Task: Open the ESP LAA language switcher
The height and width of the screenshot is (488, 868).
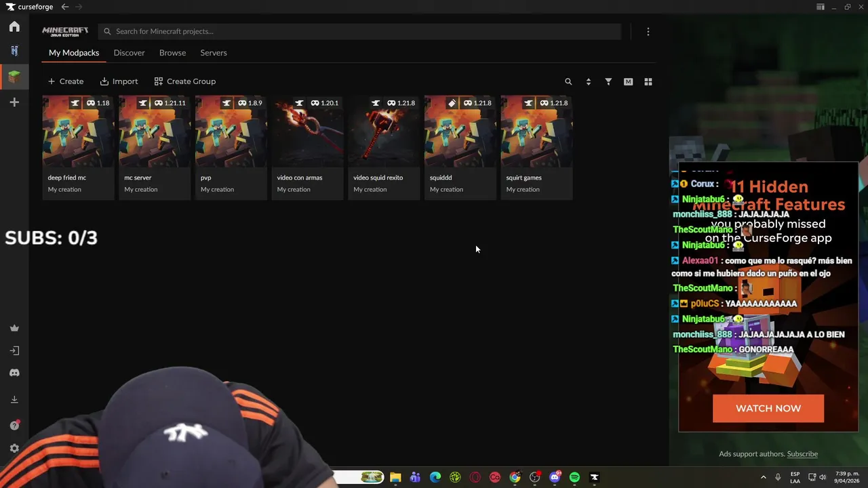Action: pos(795,477)
